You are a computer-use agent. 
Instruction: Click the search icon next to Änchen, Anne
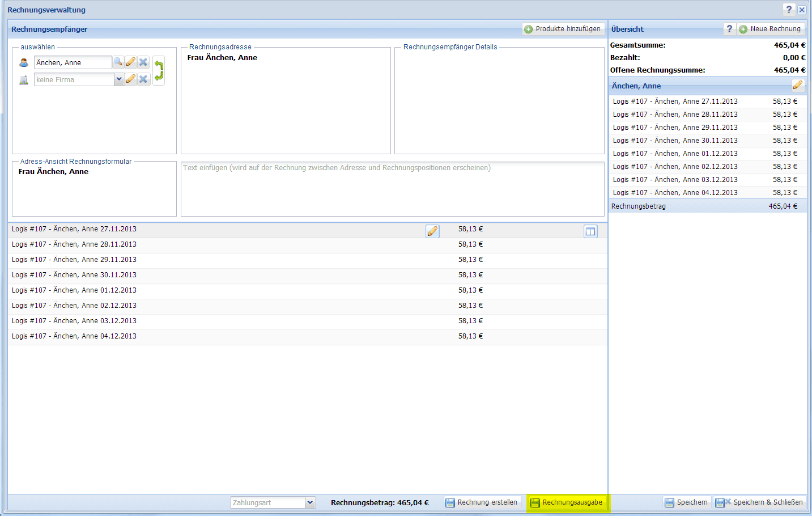[x=118, y=62]
